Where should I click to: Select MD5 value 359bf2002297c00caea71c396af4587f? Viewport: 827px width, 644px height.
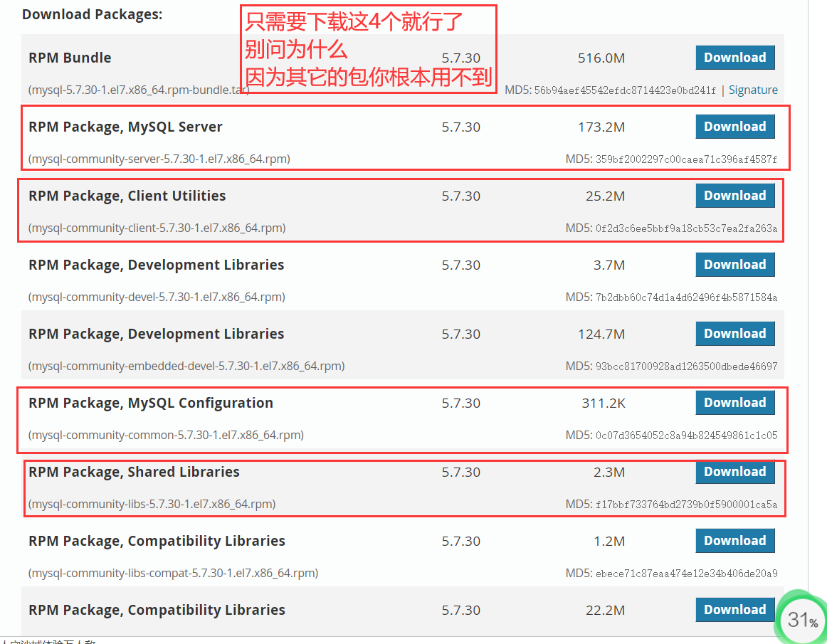[686, 159]
